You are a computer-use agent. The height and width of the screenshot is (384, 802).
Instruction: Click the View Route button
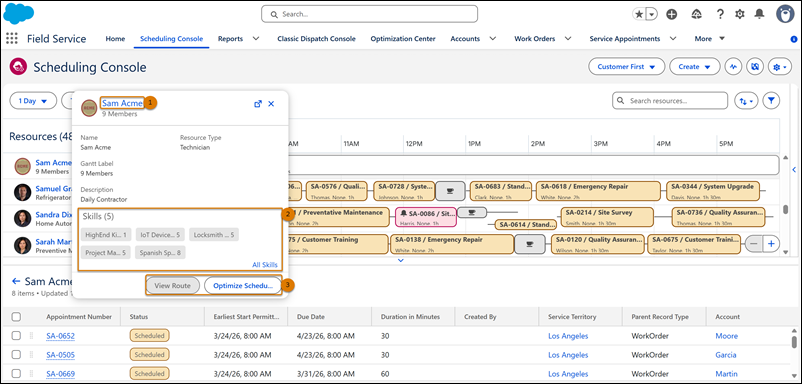172,286
